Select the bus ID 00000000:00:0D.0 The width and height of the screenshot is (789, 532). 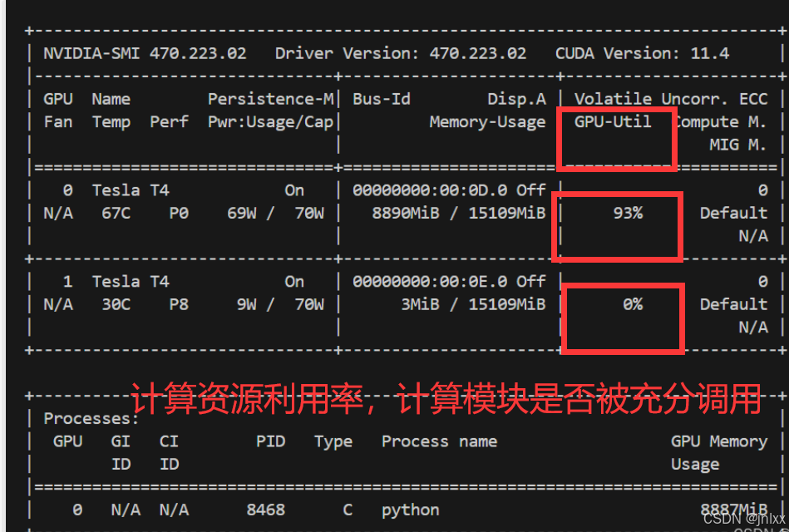(430, 190)
